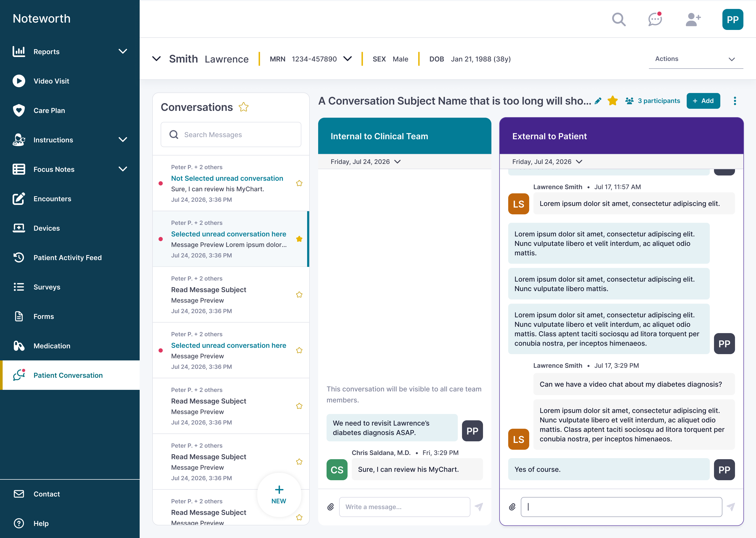The height and width of the screenshot is (538, 756).
Task: Open External panel date dropdown
Action: [x=579, y=162]
